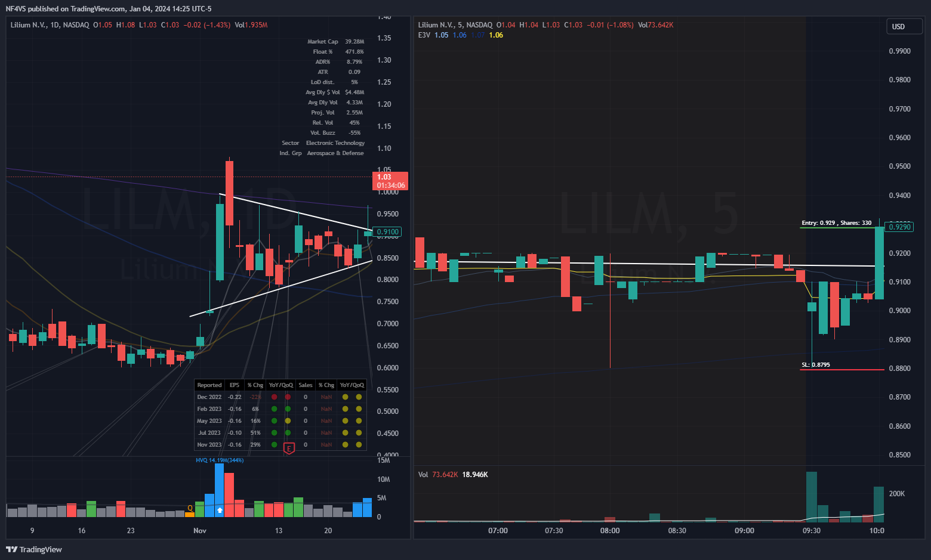Click the Entry: 0.929, Shares: 330 label

(836, 222)
